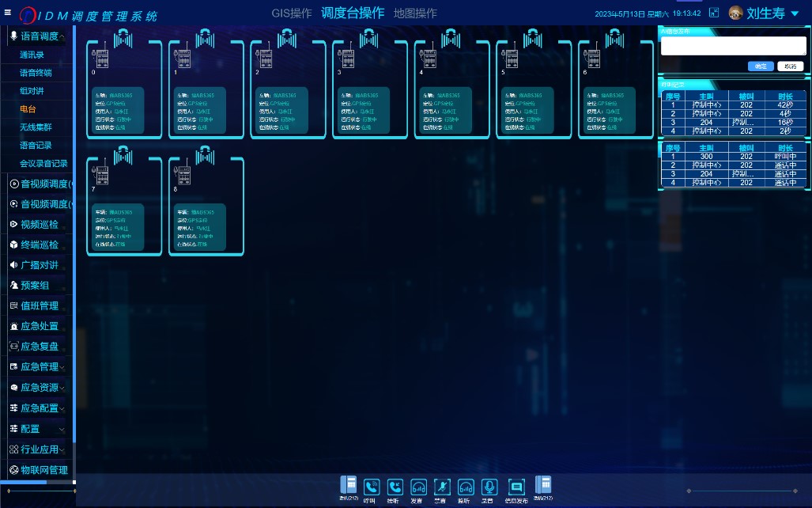Switch to the GIS操作 tab
This screenshot has width=812, height=508.
point(292,13)
